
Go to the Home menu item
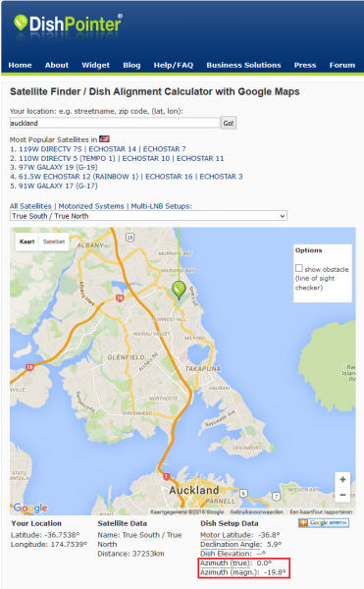(20, 65)
